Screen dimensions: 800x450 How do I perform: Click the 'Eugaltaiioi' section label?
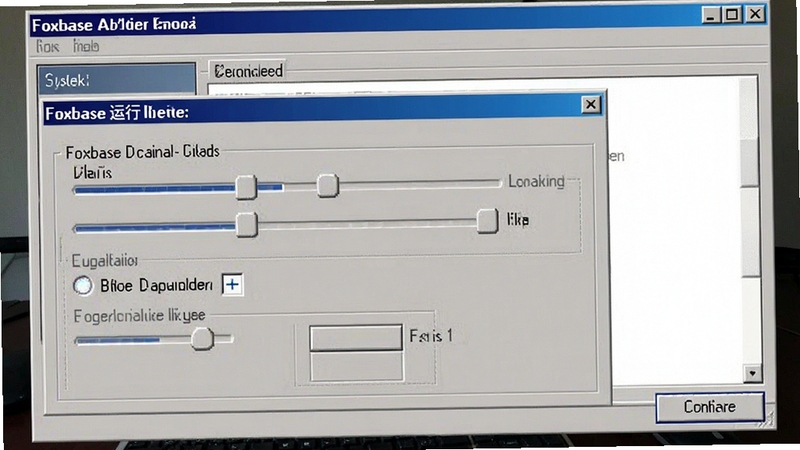(x=105, y=261)
